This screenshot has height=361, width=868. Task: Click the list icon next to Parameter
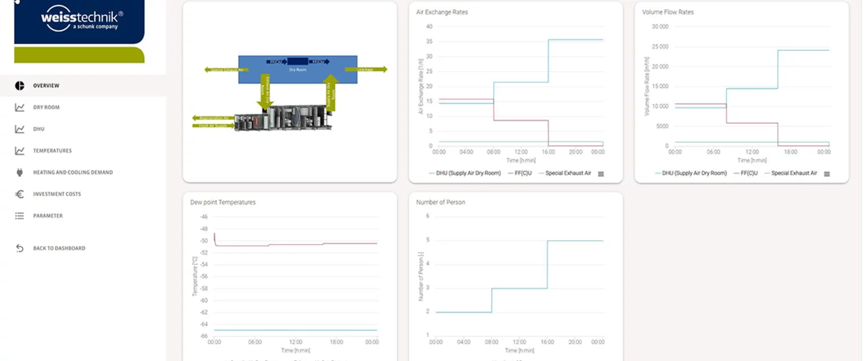pyautogui.click(x=20, y=216)
